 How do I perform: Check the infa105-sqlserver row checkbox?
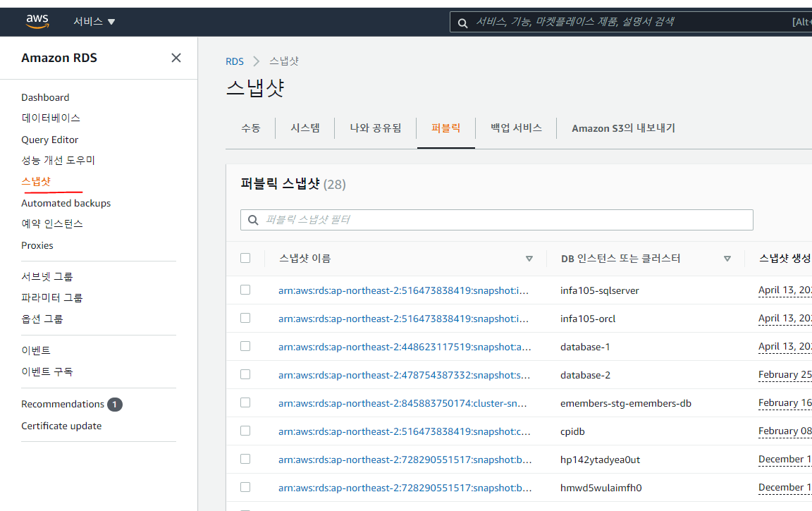[x=245, y=290]
